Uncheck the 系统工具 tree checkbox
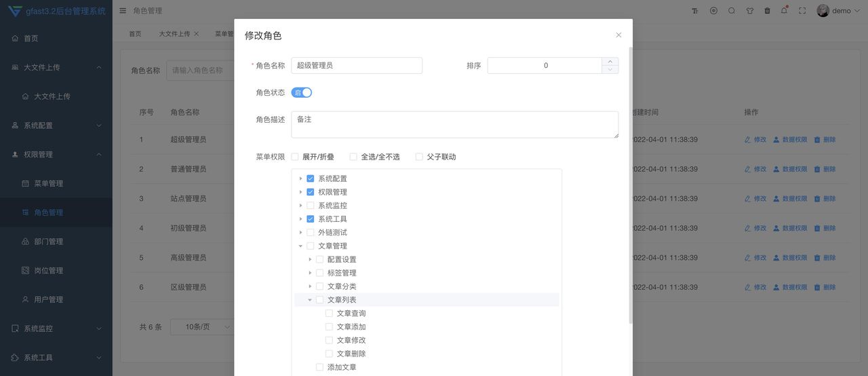 click(311, 219)
